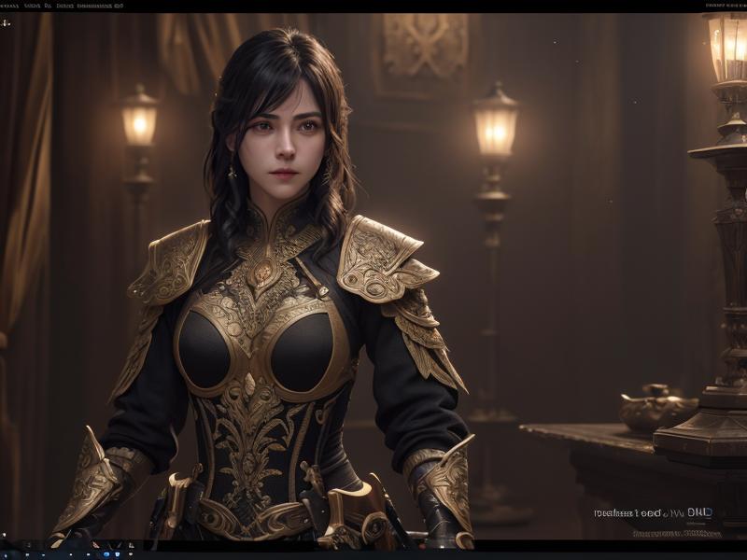
Task: Open the longest text item in top-left bar
Action: click(100, 6)
